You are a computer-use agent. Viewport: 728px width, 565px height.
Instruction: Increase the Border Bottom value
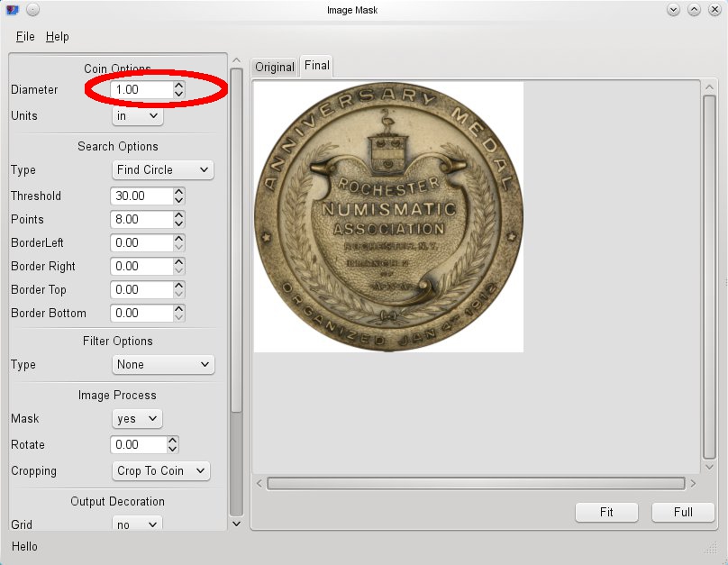coord(179,309)
